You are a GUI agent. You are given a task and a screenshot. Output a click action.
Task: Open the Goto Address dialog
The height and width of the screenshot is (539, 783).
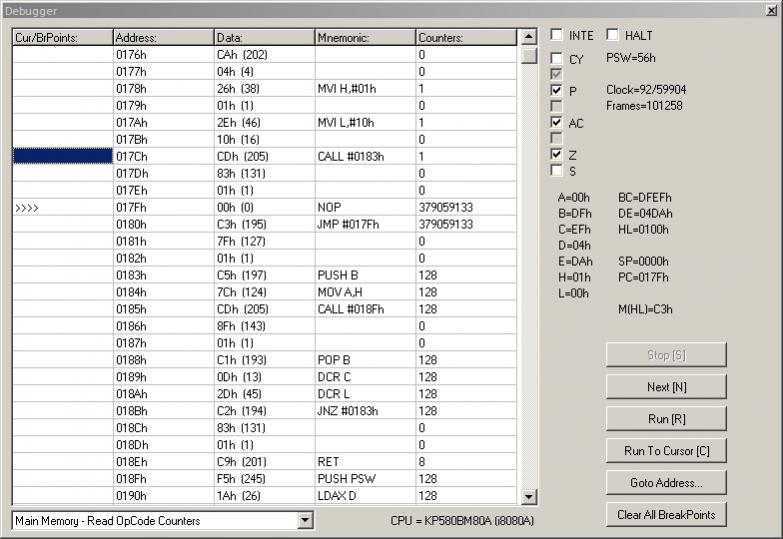tap(666, 483)
